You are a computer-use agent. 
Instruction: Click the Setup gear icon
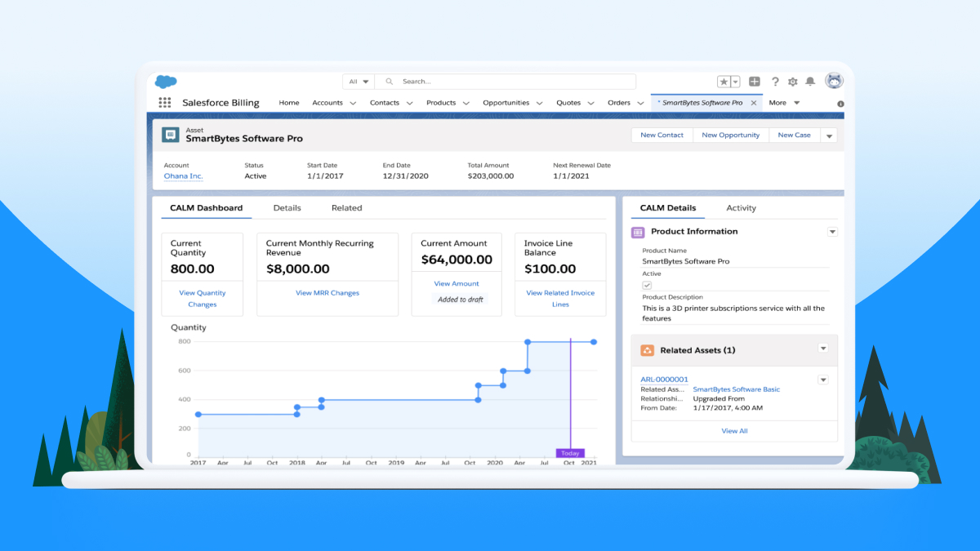click(791, 81)
